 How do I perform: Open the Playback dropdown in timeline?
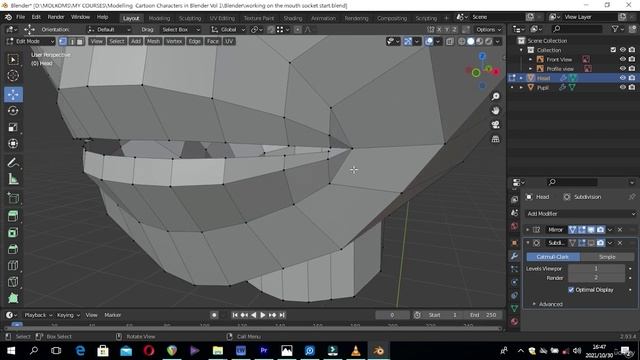tap(38, 315)
